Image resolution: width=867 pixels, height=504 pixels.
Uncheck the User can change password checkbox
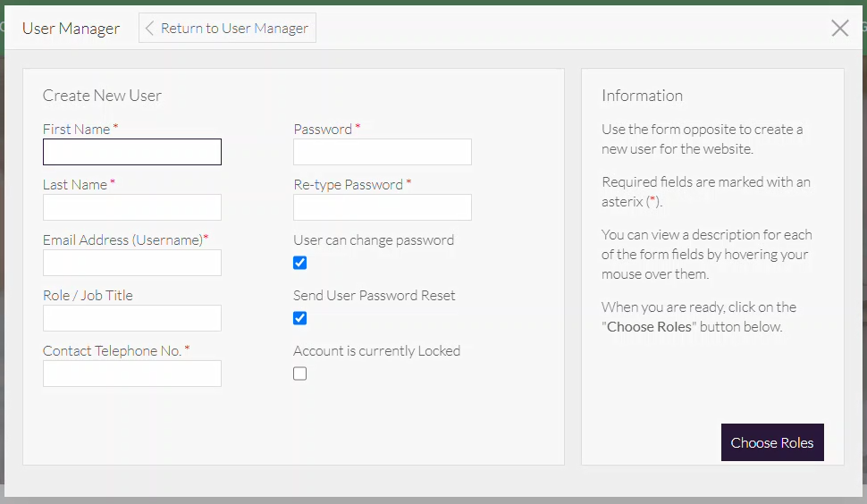pyautogui.click(x=300, y=263)
